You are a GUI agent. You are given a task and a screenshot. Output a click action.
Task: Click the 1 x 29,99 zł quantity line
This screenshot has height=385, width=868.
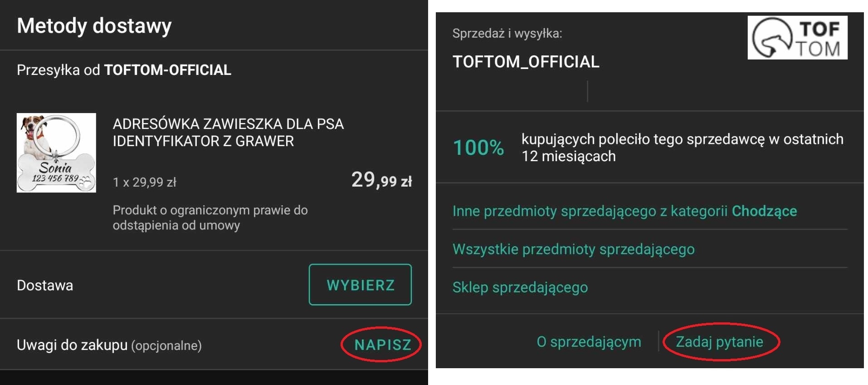pyautogui.click(x=144, y=183)
